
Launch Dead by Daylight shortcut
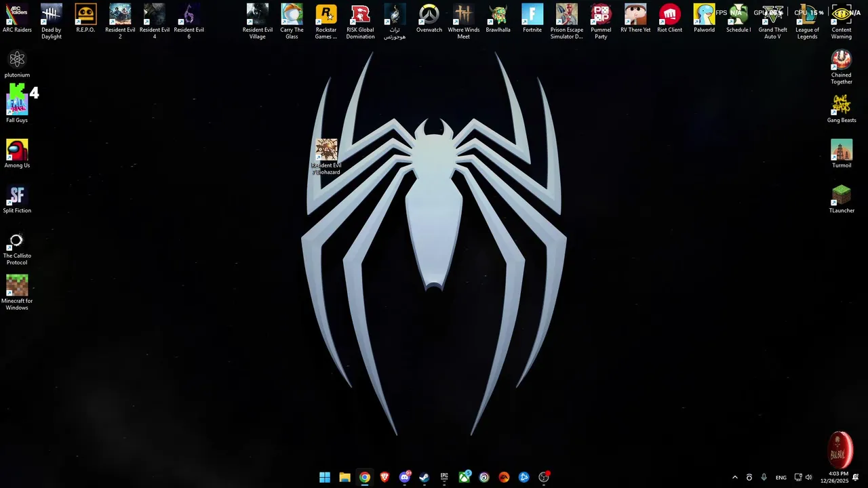pyautogui.click(x=52, y=22)
